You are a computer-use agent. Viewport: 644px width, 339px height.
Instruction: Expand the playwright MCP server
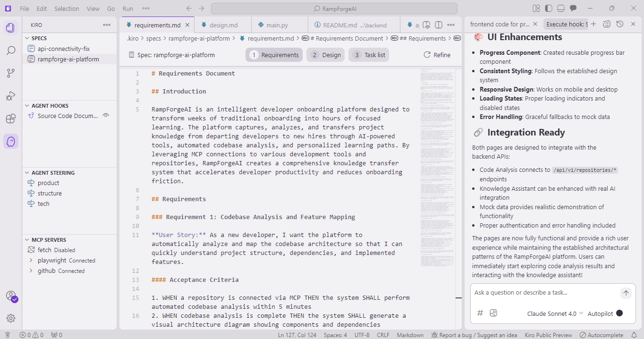coord(31,260)
